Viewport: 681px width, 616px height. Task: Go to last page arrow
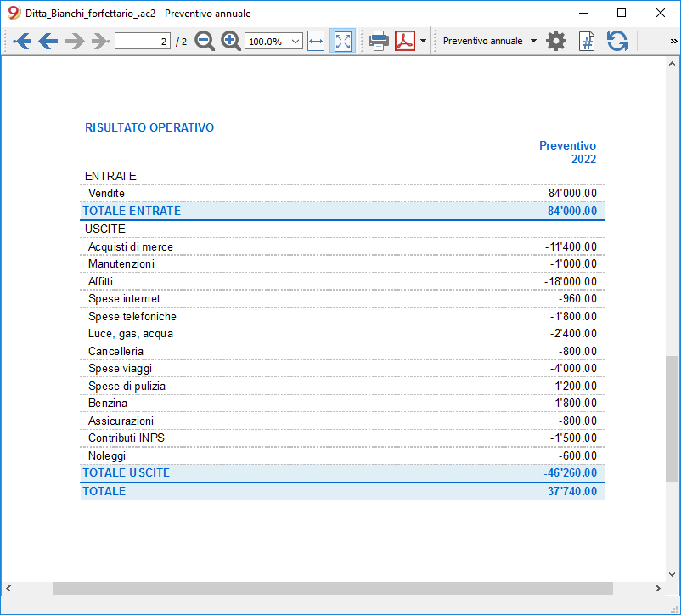(100, 42)
